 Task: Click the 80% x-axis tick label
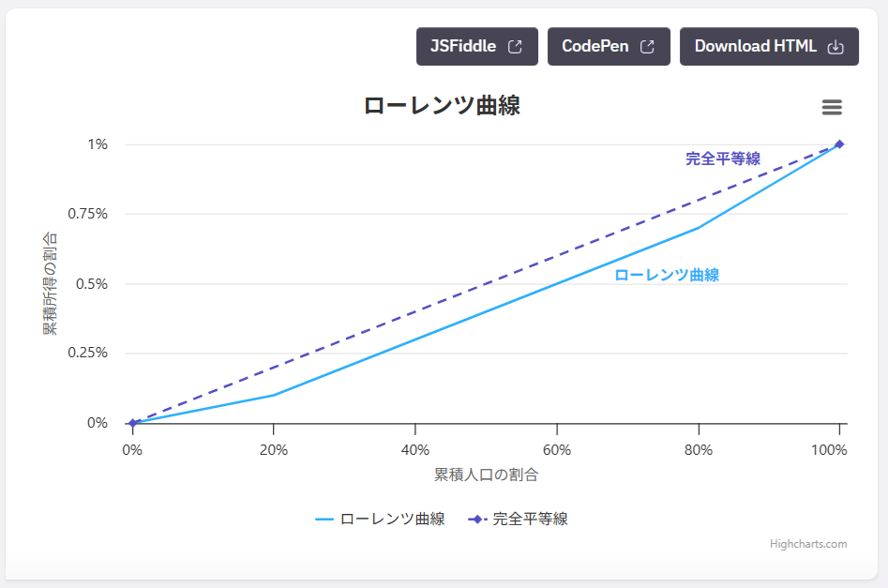point(698,450)
